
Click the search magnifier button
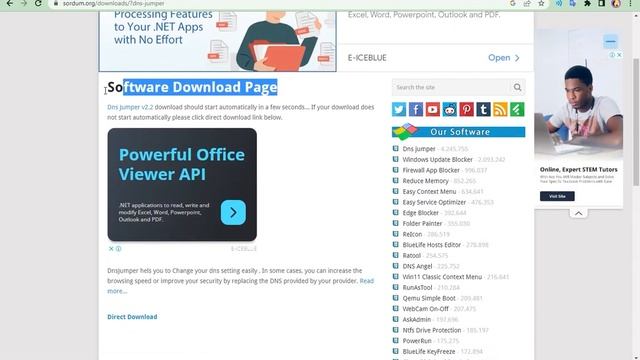517,87
